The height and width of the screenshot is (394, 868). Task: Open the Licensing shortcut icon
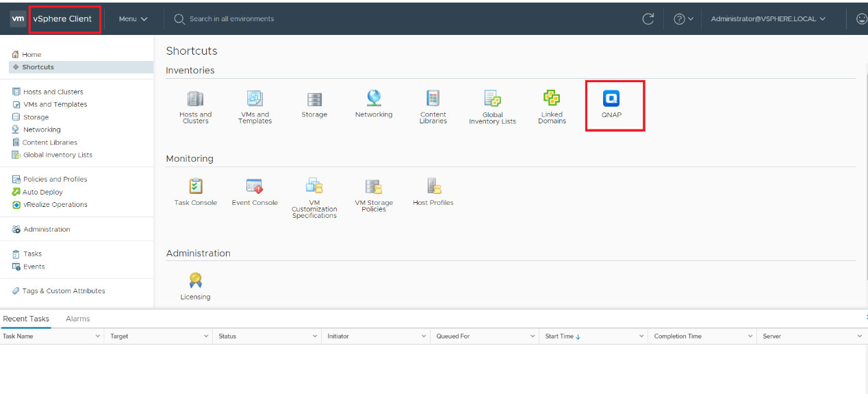click(196, 280)
